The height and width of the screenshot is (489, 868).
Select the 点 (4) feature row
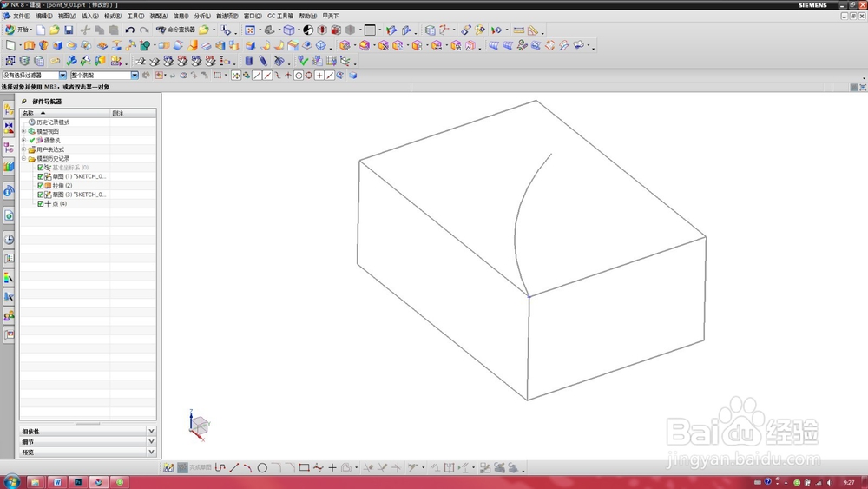tap(59, 204)
